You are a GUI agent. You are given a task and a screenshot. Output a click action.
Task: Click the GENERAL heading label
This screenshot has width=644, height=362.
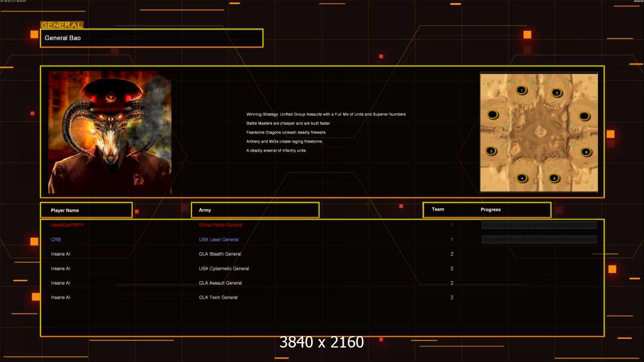click(x=62, y=25)
